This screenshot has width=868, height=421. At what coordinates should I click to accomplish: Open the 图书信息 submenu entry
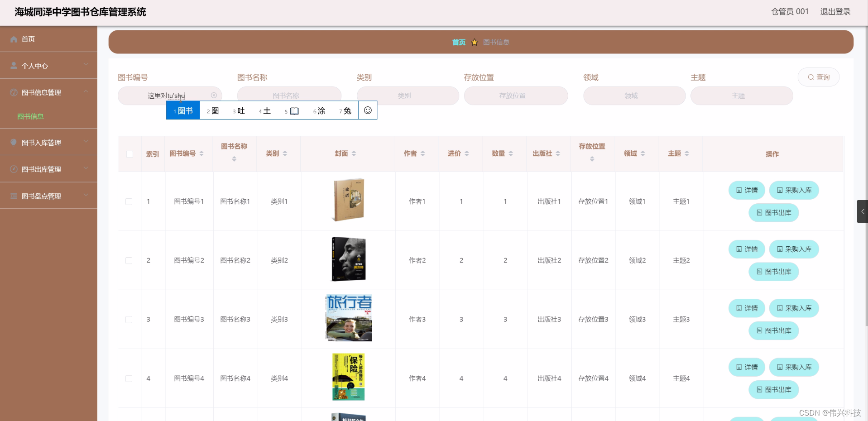click(30, 116)
